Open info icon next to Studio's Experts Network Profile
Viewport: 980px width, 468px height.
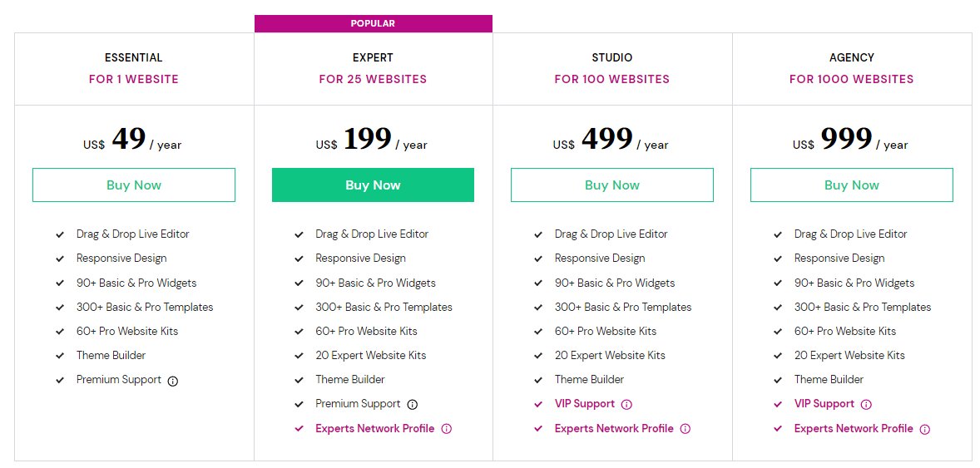click(686, 429)
